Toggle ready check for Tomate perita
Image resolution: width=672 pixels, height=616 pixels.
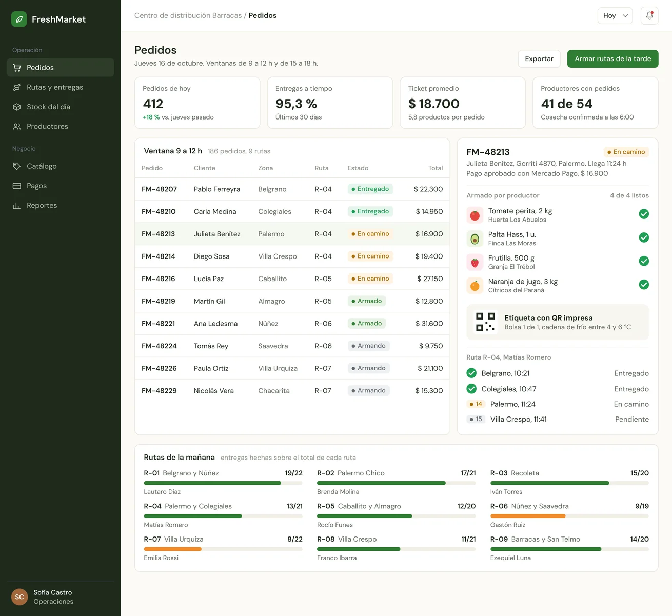644,214
